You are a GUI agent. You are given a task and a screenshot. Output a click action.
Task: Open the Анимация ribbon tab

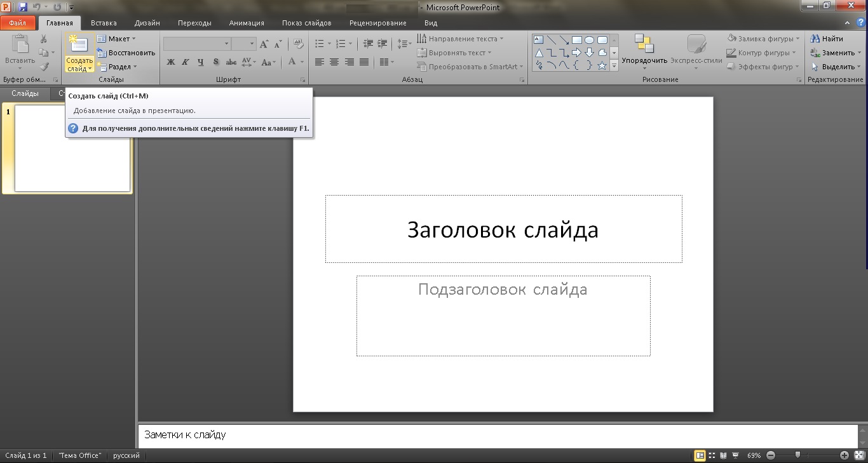(x=246, y=23)
